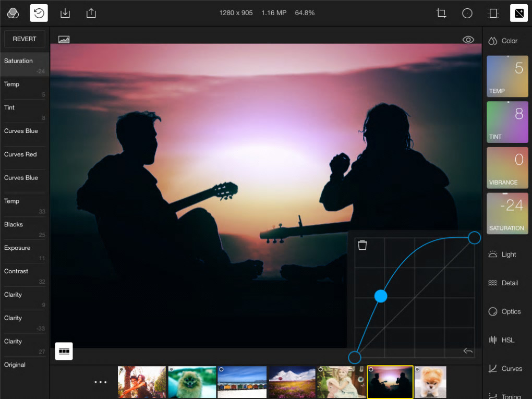Select the gradient filter tool
Viewport: 532px width, 399px height.
click(x=493, y=13)
